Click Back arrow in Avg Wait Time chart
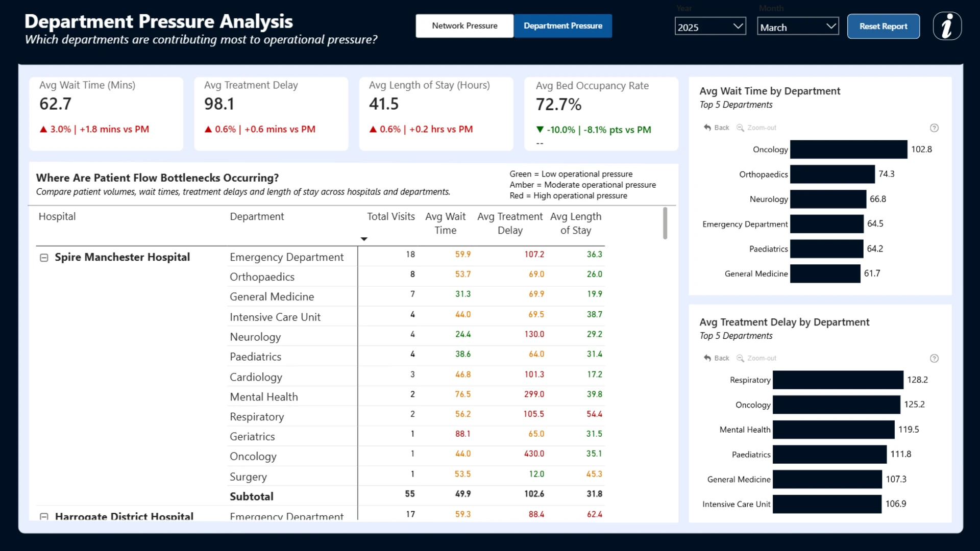This screenshot has width=980, height=551. point(716,128)
